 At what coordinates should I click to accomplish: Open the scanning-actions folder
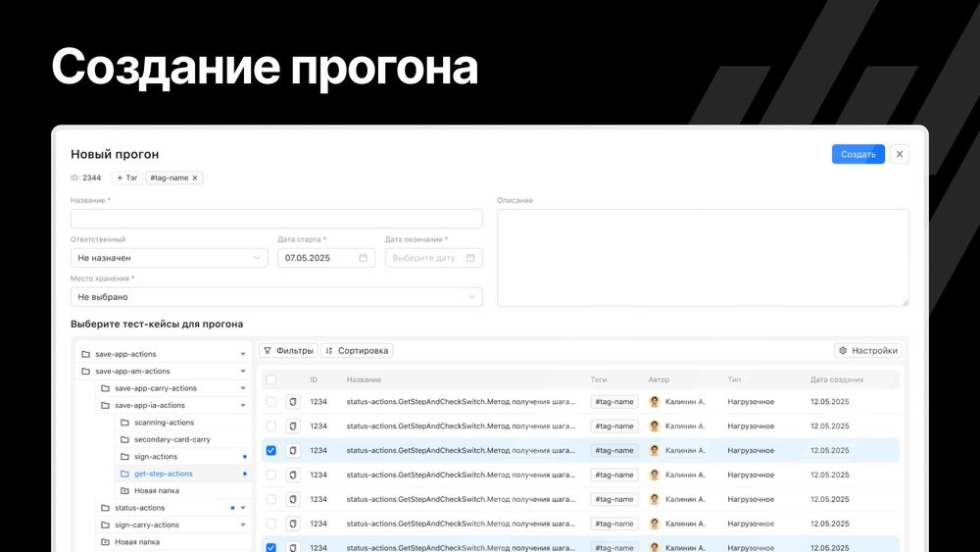pos(164,423)
